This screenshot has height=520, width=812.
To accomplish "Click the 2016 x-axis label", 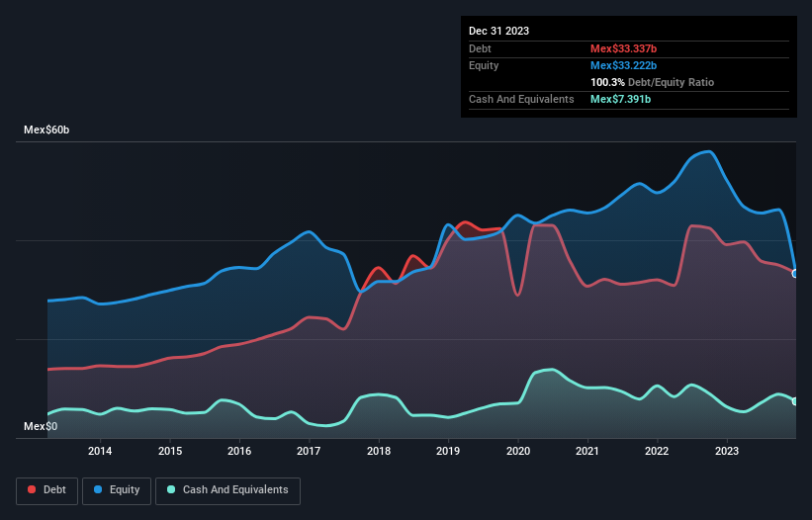I will pos(239,451).
